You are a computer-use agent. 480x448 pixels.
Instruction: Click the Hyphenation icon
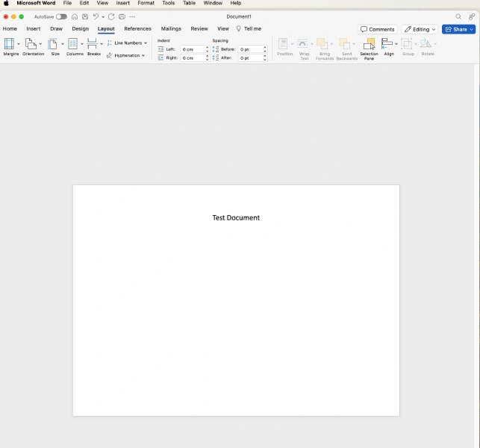coord(109,55)
